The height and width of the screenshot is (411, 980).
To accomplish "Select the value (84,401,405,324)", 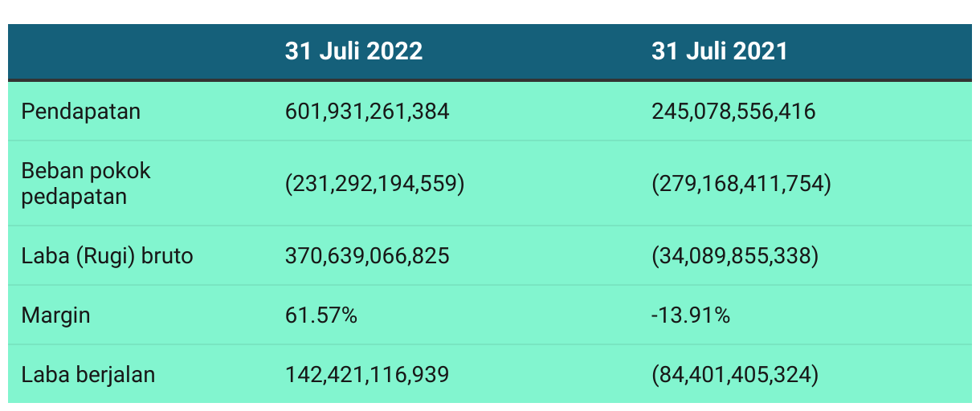I will point(735,375).
